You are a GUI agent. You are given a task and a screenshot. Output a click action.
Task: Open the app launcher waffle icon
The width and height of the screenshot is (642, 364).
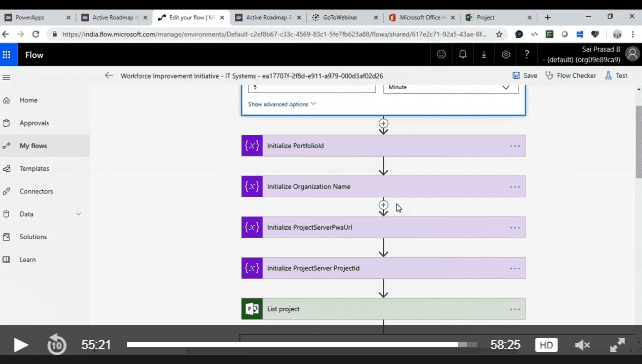pyautogui.click(x=7, y=54)
